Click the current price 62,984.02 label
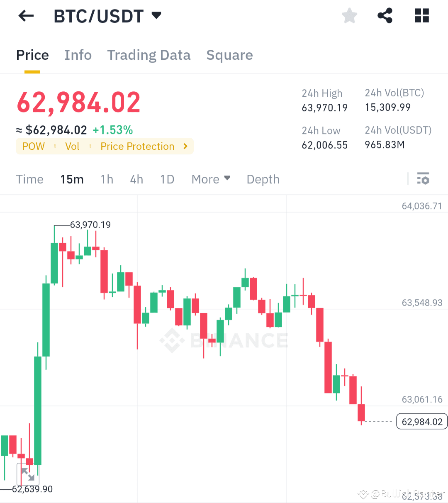This screenshot has height=503, width=448. tap(421, 421)
